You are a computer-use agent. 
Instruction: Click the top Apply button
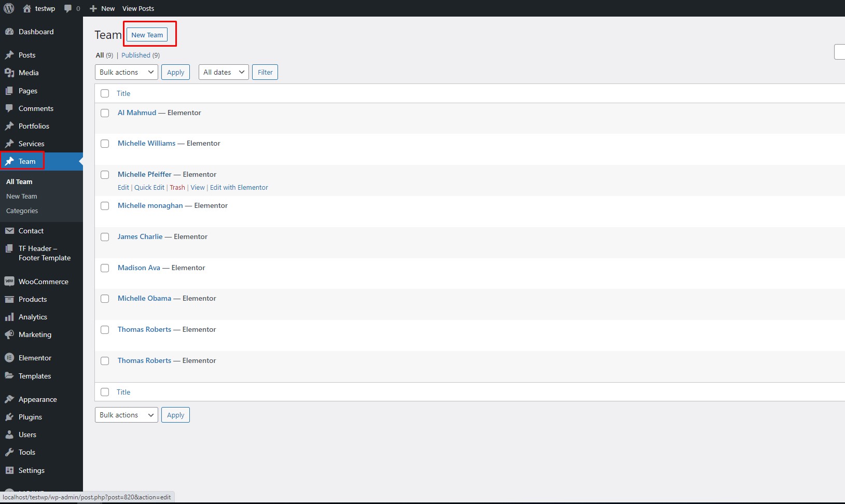[x=176, y=72]
